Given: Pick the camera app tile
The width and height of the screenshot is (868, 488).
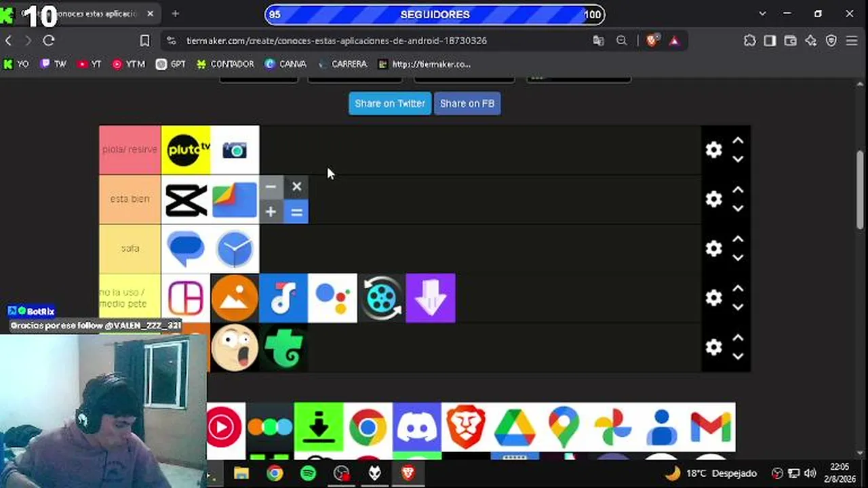Looking at the screenshot, I should (x=235, y=150).
